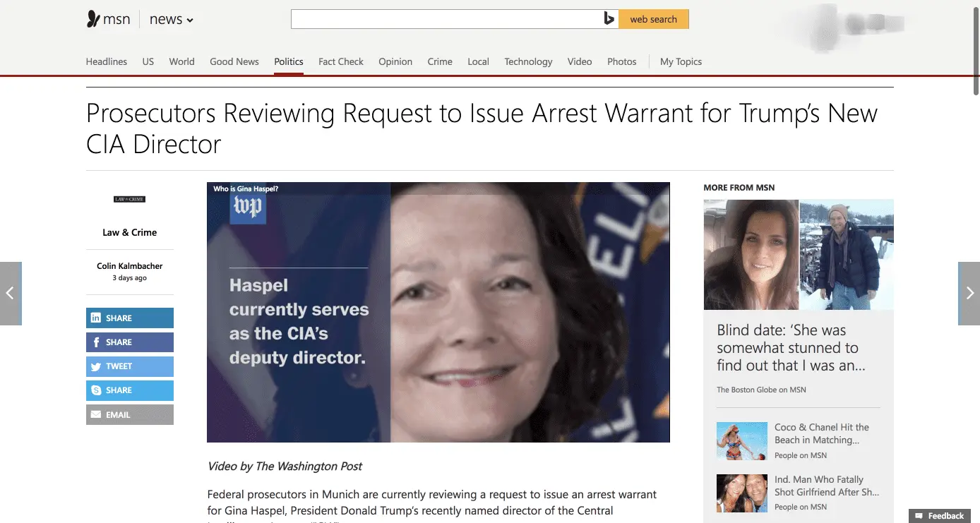Read Ind. Man Who Fatally Shot story
The width and height of the screenshot is (980, 523).
tap(827, 486)
